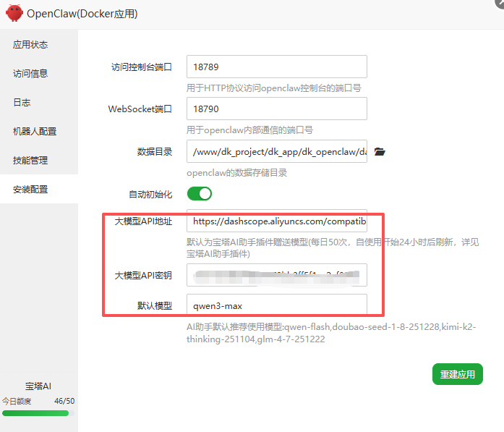
Task: Go to 机器人配置 in the sidebar
Action: tap(35, 132)
